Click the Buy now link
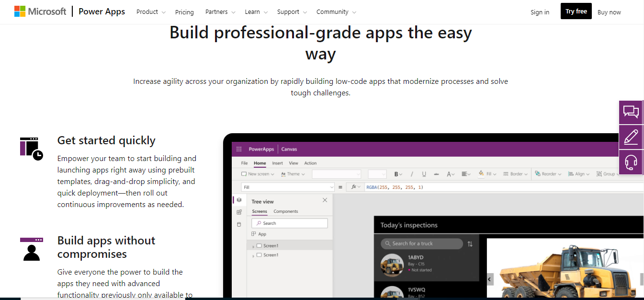The height and width of the screenshot is (300, 644). pos(609,12)
